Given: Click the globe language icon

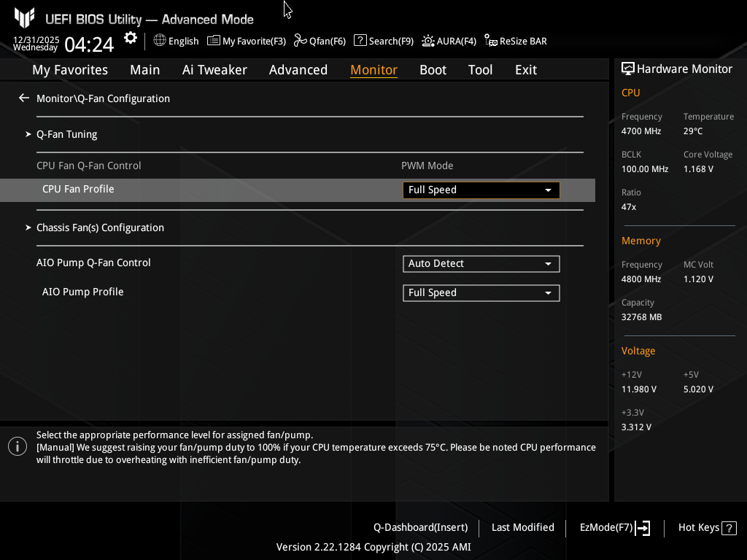Looking at the screenshot, I should pos(160,41).
